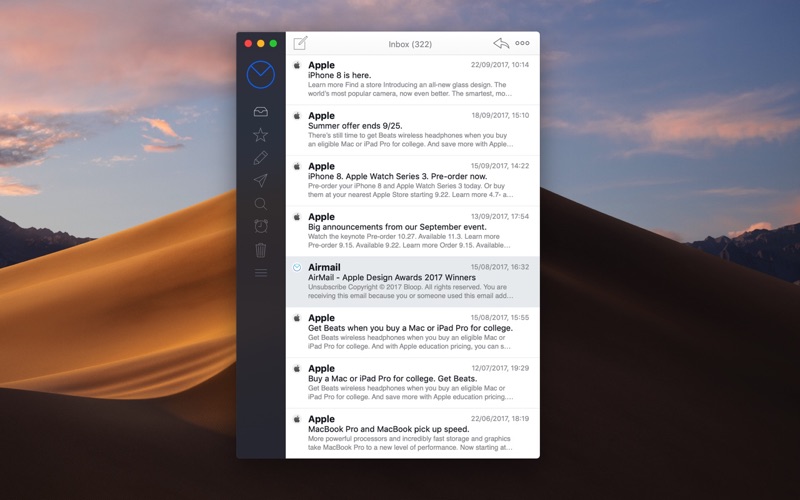Screen dimensions: 800x500
Task: Click the date '13/09/2017, 17:54'
Action: tap(499, 216)
